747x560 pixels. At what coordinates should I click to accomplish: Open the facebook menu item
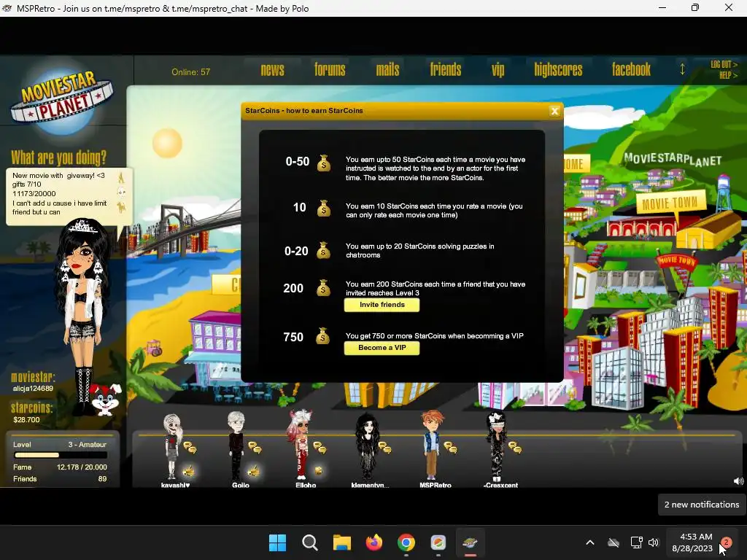coord(631,70)
